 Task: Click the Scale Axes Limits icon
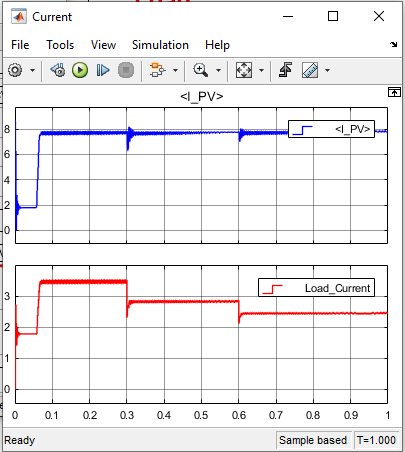tap(244, 70)
